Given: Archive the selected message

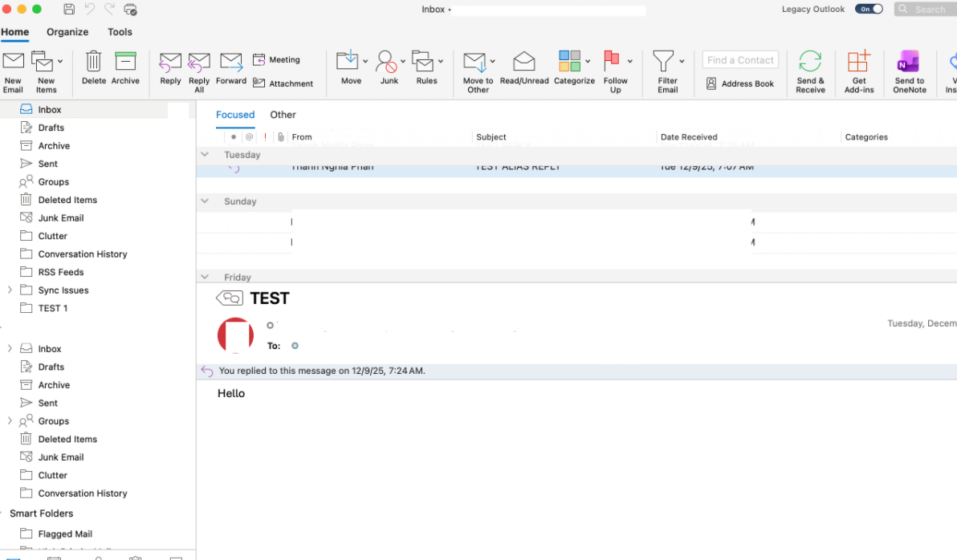Looking at the screenshot, I should tap(125, 67).
